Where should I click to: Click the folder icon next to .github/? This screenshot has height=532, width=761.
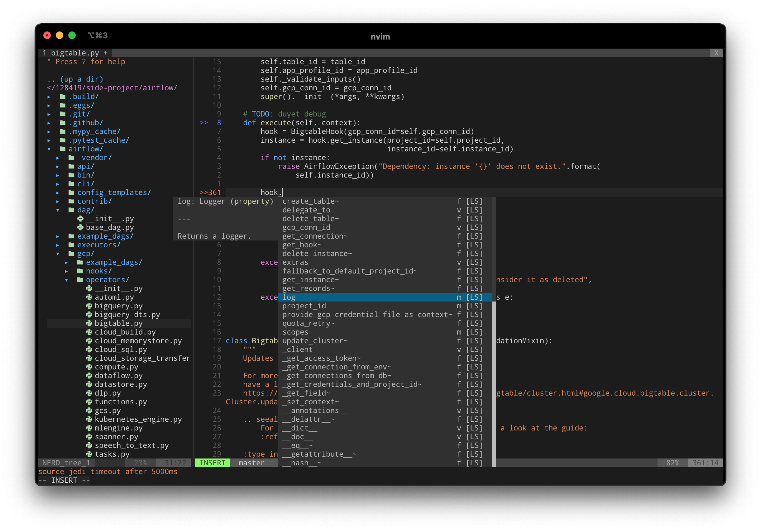point(62,123)
